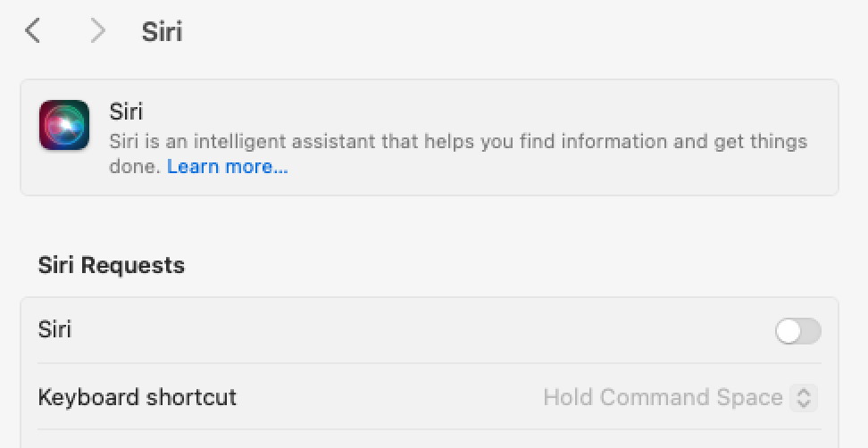
Task: Click empty space in Keyboard shortcut row
Action: pyautogui.click(x=388, y=398)
